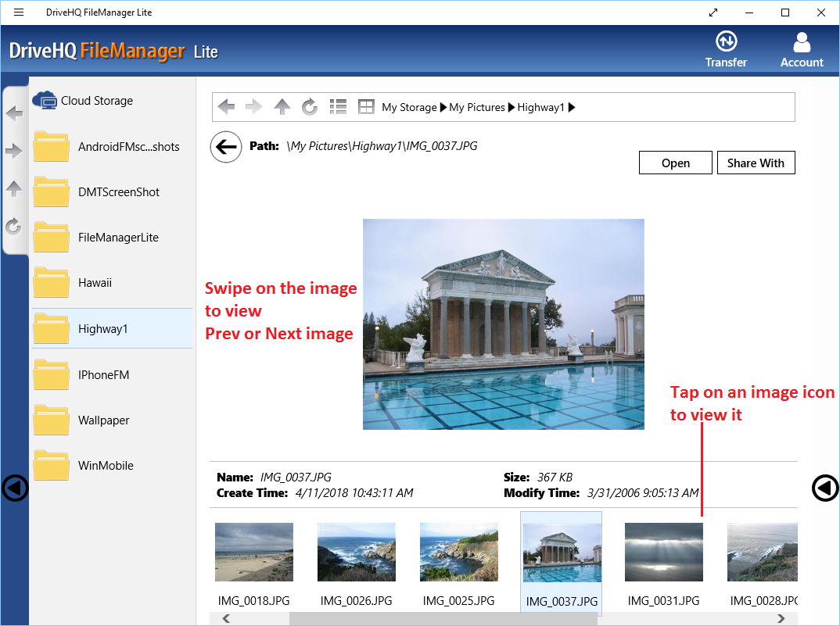
Task: Open the Account menu icon
Action: (802, 42)
